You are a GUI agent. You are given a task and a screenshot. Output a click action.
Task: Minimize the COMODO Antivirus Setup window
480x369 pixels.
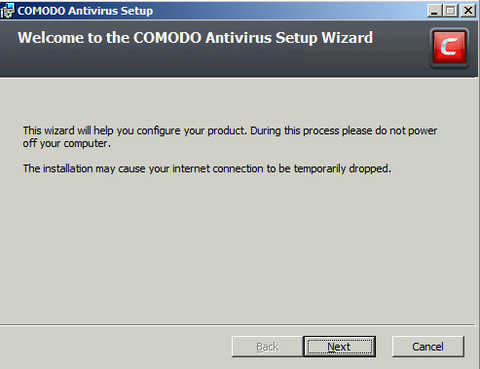coord(434,11)
